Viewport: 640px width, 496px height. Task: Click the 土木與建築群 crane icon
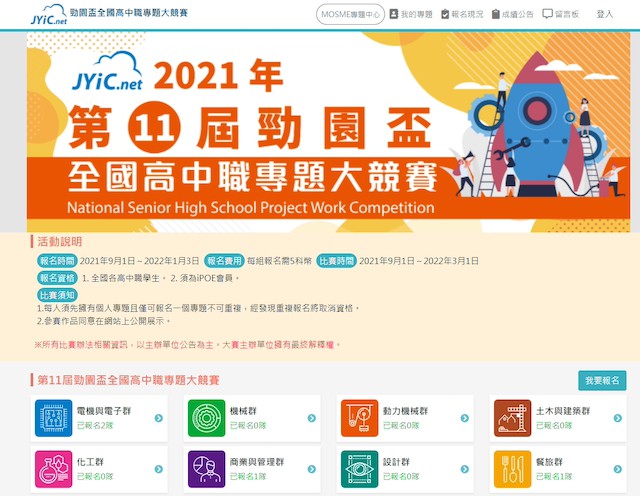click(x=513, y=418)
